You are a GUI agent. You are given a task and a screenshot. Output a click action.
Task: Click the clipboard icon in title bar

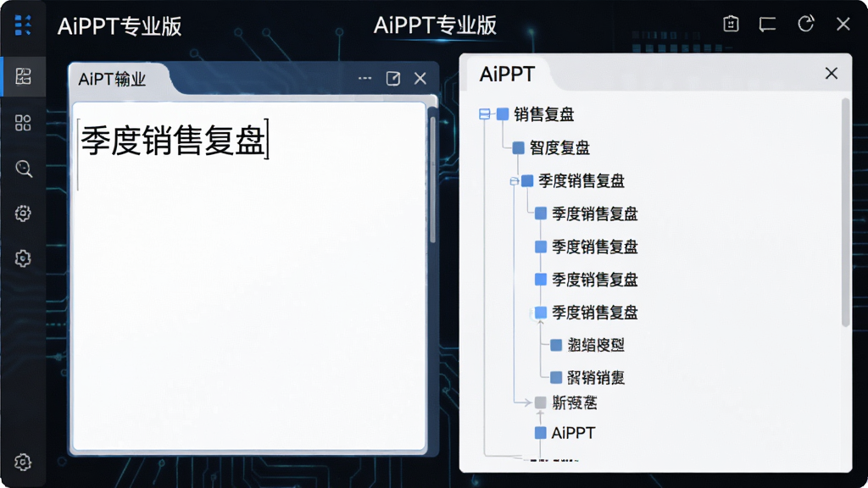point(731,24)
